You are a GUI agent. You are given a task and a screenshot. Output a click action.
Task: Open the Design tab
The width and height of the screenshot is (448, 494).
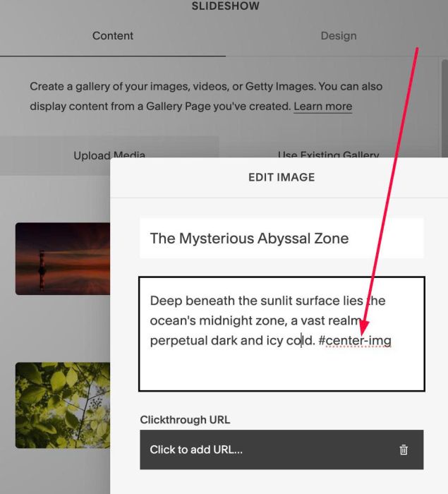[339, 35]
